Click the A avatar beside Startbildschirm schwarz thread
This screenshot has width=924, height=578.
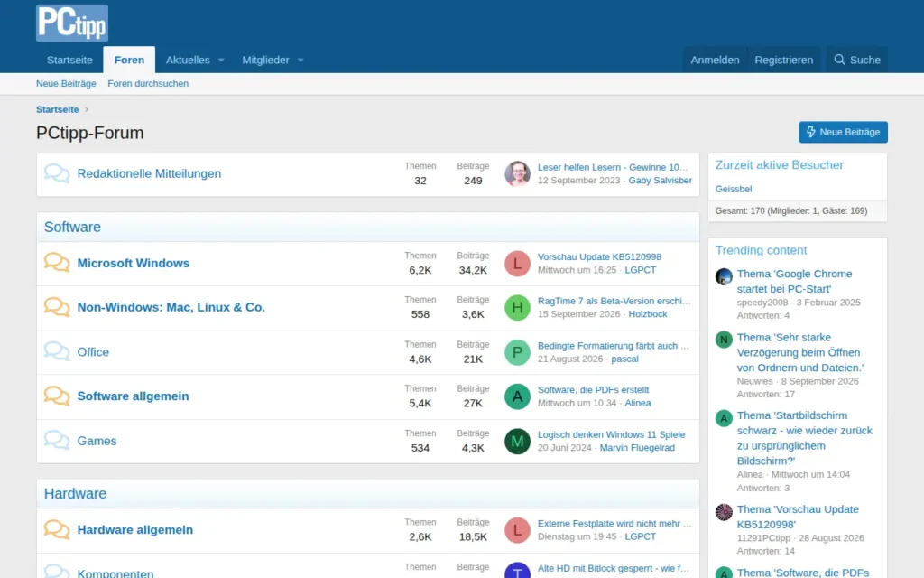tap(724, 417)
